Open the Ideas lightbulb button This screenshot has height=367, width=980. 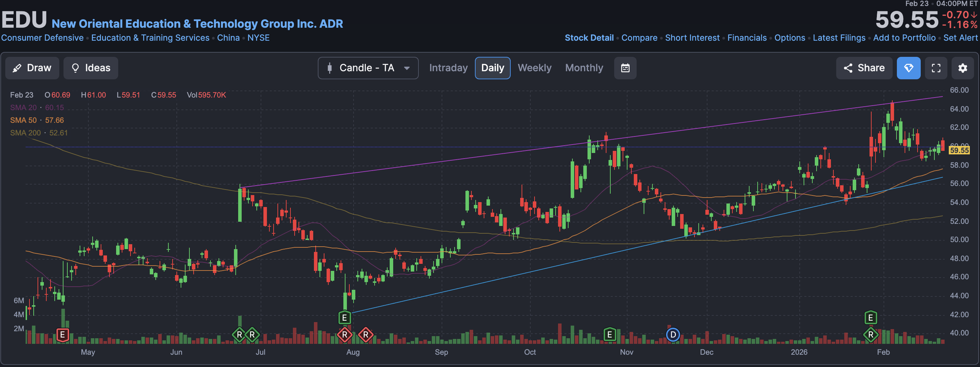(90, 68)
